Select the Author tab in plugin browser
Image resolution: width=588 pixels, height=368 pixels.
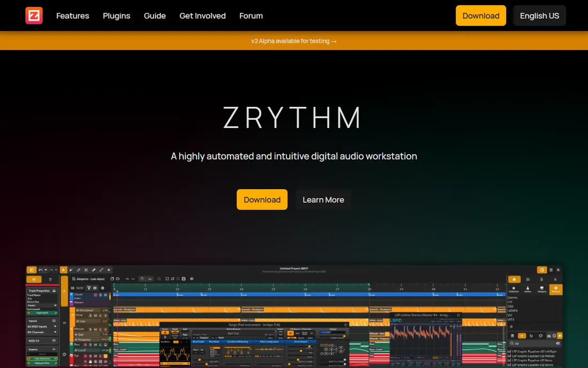point(528,289)
